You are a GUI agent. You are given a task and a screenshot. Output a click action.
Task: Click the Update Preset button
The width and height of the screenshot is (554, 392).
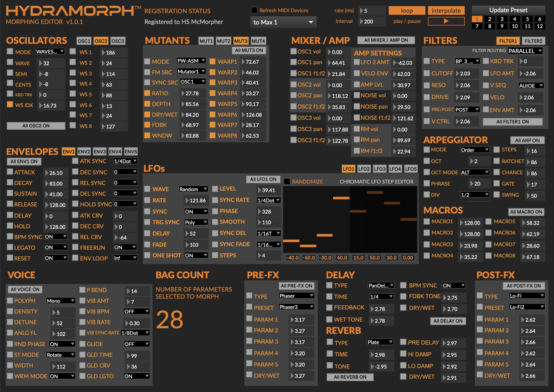[508, 10]
